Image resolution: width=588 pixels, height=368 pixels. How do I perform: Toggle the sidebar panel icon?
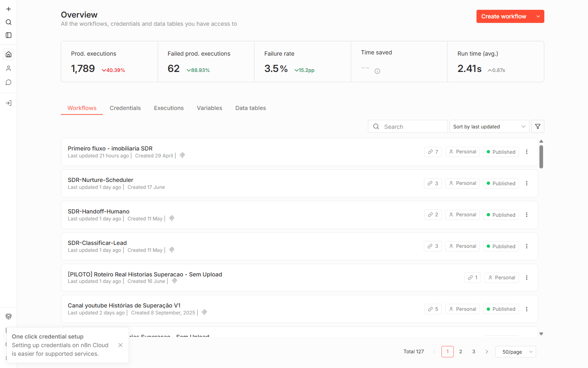tap(9, 35)
